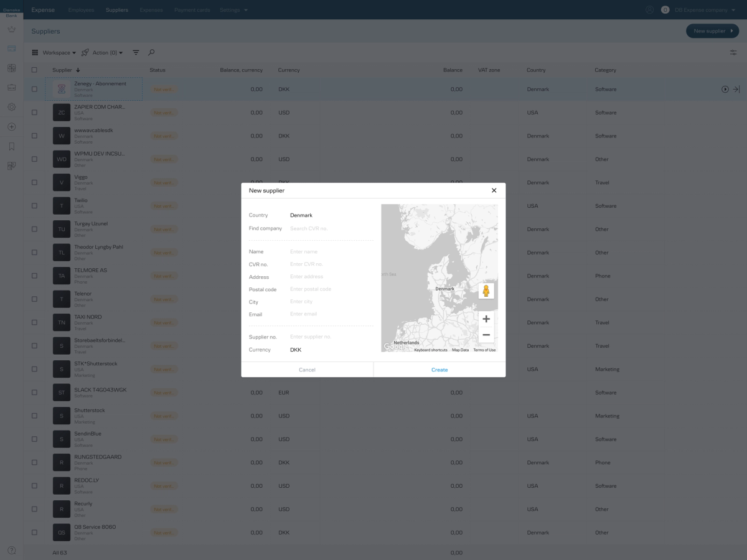The image size is (747, 560).
Task: Click the Expense app title
Action: (43, 10)
